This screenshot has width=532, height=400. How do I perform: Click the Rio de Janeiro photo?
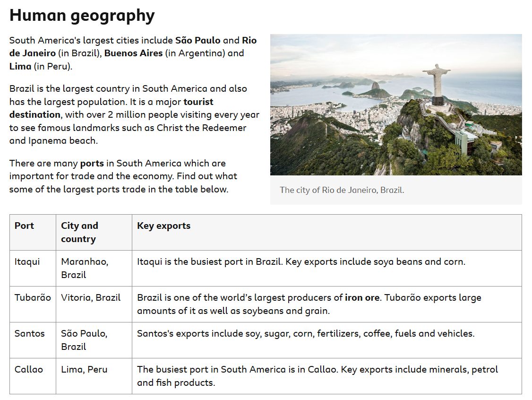(x=396, y=104)
